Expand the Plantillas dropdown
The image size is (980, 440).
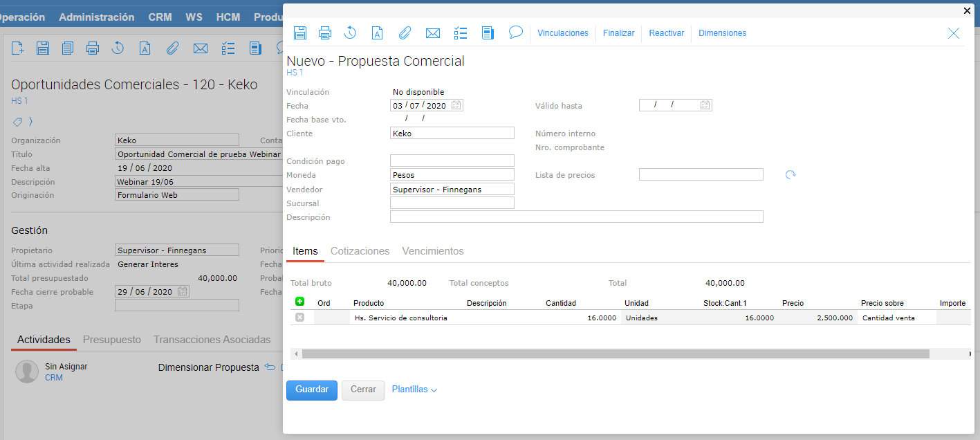(x=414, y=389)
